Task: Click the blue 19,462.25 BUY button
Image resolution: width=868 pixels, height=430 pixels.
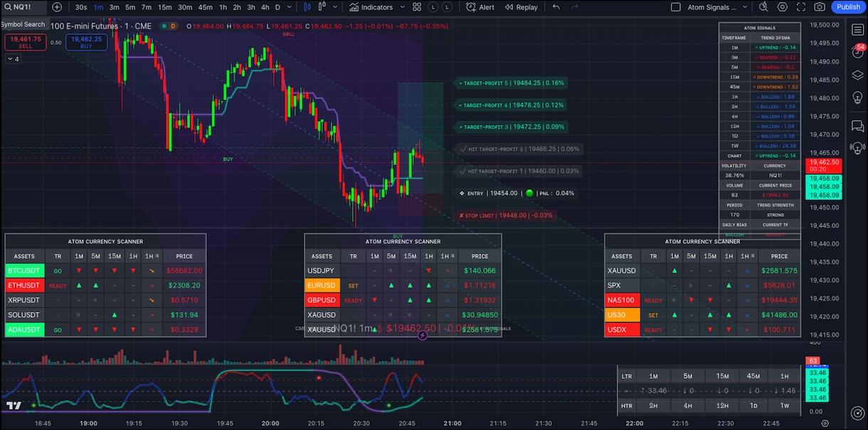Action: (86, 41)
